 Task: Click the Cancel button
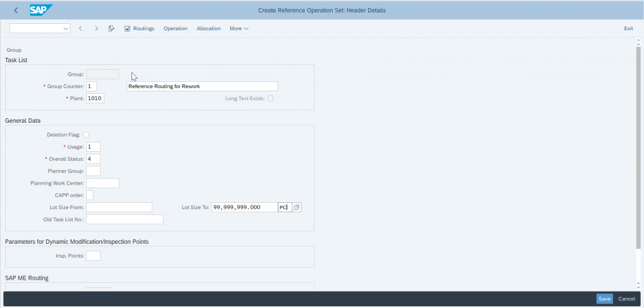click(627, 299)
